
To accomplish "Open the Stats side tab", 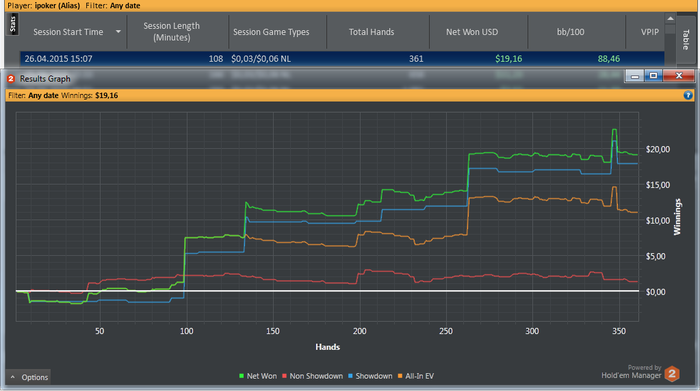I will point(12,24).
